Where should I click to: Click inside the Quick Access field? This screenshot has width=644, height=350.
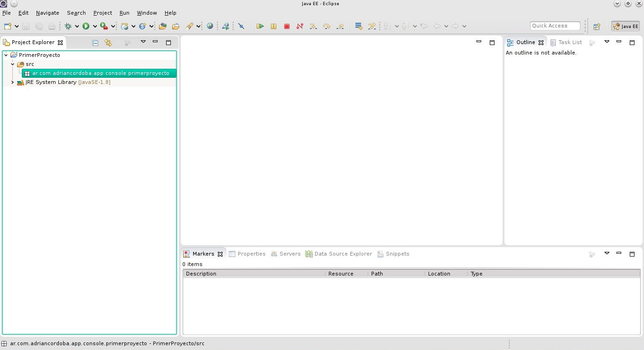[x=554, y=26]
